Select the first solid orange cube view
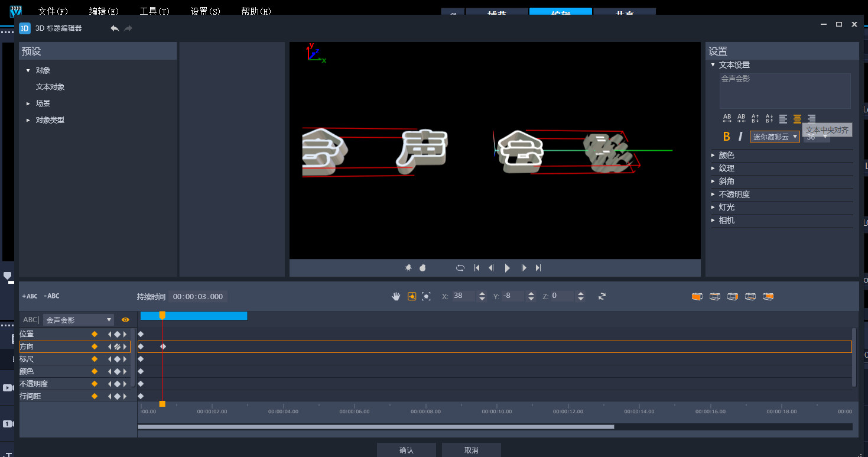This screenshot has height=457, width=868. (x=697, y=296)
